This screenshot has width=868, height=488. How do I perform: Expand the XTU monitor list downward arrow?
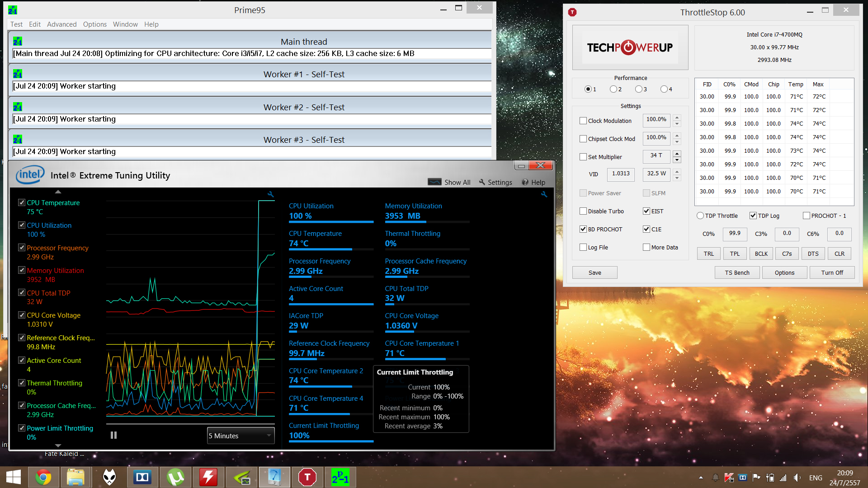(57, 446)
